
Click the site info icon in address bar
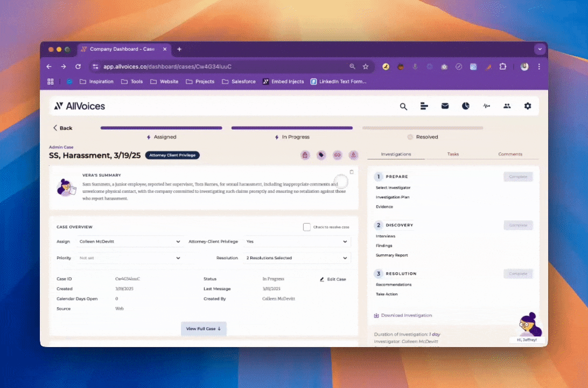click(95, 66)
